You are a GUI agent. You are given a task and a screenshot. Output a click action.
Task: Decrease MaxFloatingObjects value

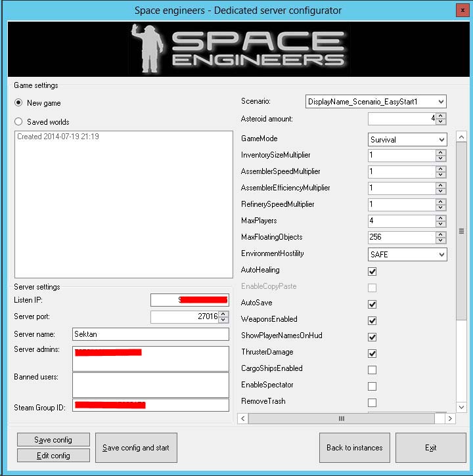click(441, 240)
